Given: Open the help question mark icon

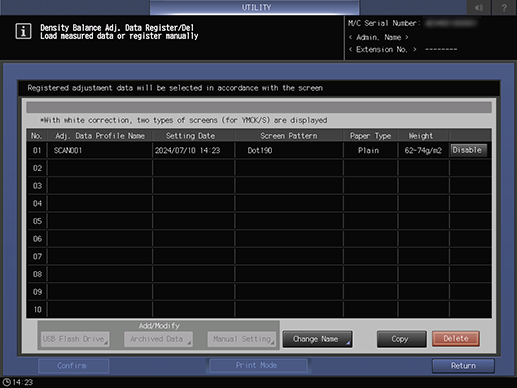Looking at the screenshot, I should tap(504, 7).
